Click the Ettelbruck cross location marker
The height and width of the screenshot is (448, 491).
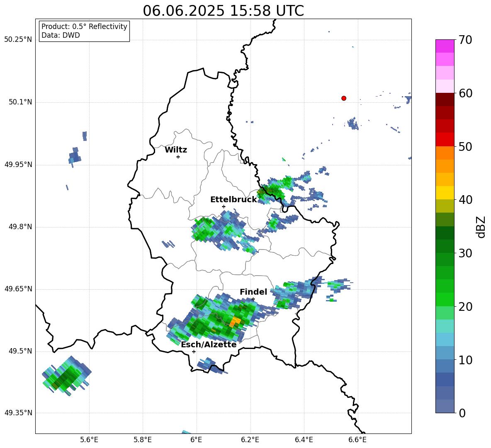pos(224,206)
